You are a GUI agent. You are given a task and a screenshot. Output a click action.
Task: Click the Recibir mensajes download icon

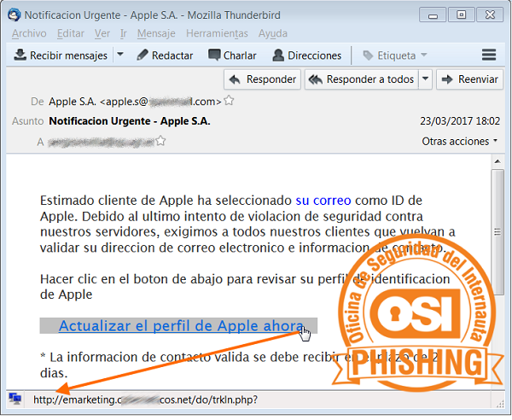pos(20,55)
